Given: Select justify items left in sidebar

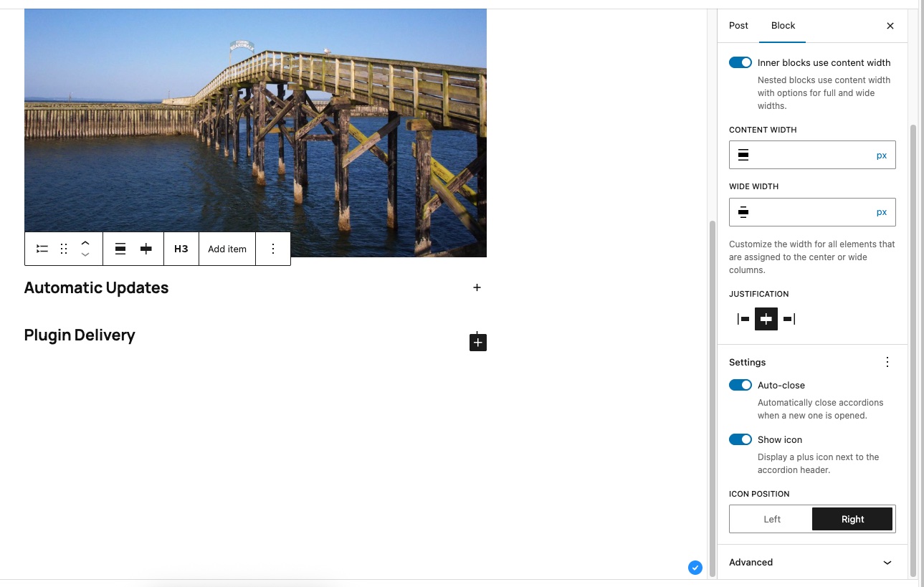Looking at the screenshot, I should (743, 319).
